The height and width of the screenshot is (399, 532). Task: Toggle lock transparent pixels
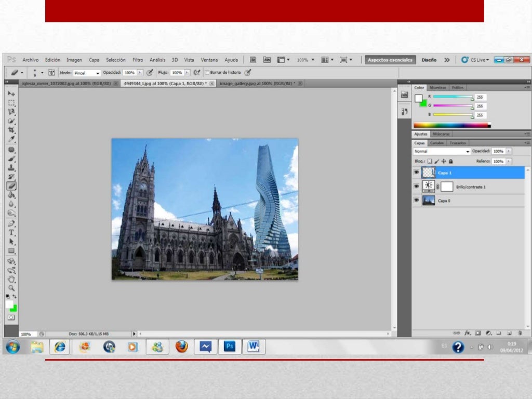pyautogui.click(x=430, y=162)
